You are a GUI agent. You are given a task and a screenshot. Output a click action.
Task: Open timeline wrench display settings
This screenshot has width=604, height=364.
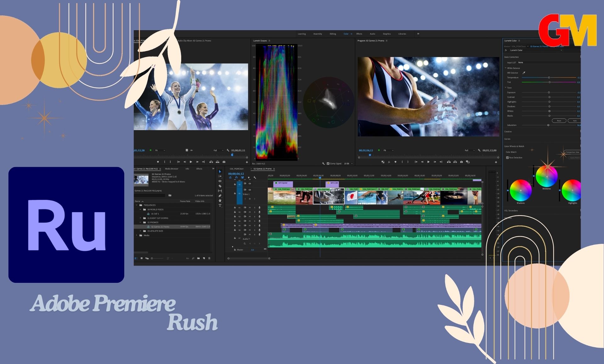[x=255, y=178]
